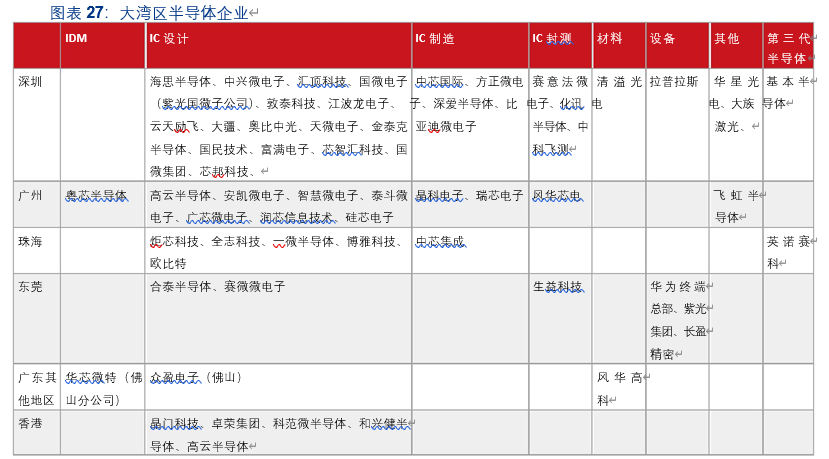
Task: Click the 广东其他地区 row label
Action: (37, 389)
